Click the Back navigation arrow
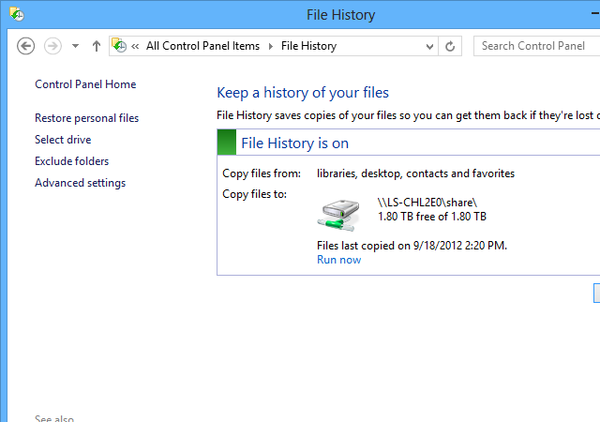This screenshot has width=600, height=422. click(26, 46)
